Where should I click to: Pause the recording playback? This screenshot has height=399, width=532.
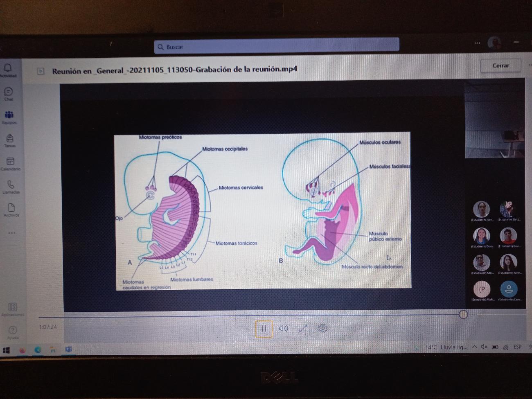(x=264, y=329)
